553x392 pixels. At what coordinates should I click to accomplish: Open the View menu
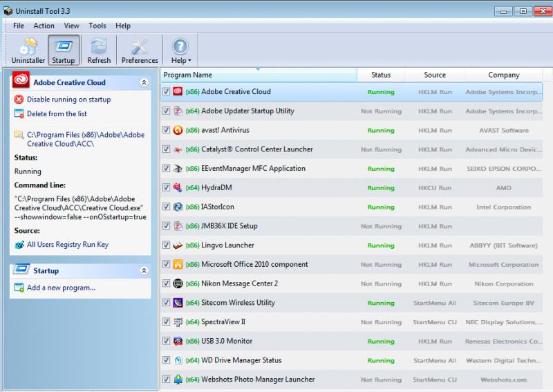(x=72, y=26)
